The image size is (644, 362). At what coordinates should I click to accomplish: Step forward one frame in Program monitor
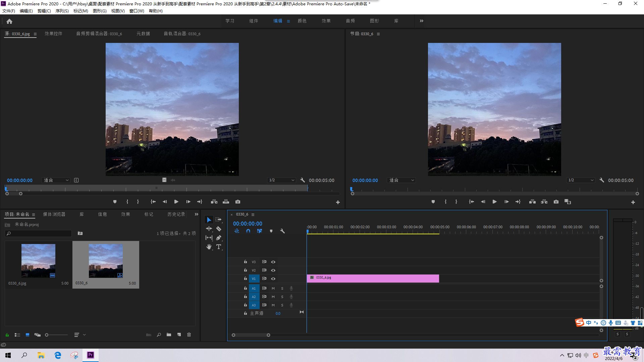tap(506, 202)
